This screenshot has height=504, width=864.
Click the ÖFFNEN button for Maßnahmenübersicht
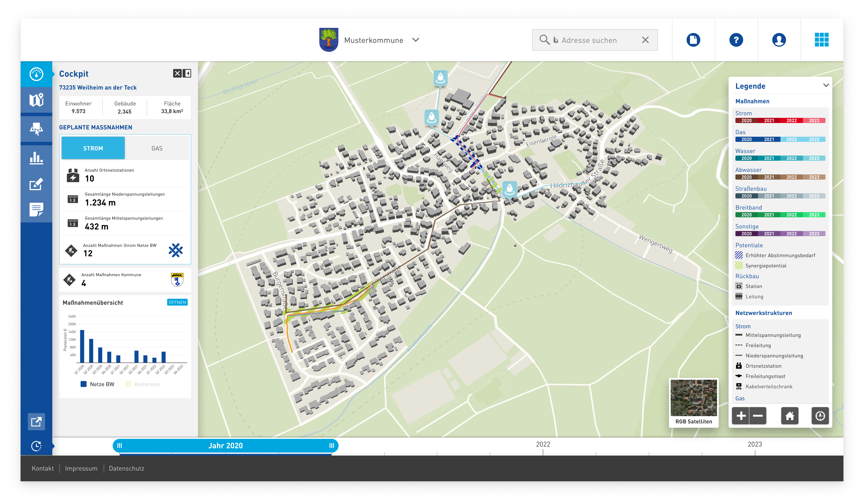pos(177,302)
